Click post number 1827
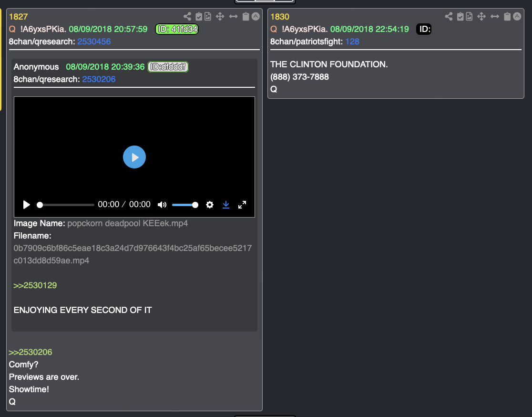 [18, 17]
